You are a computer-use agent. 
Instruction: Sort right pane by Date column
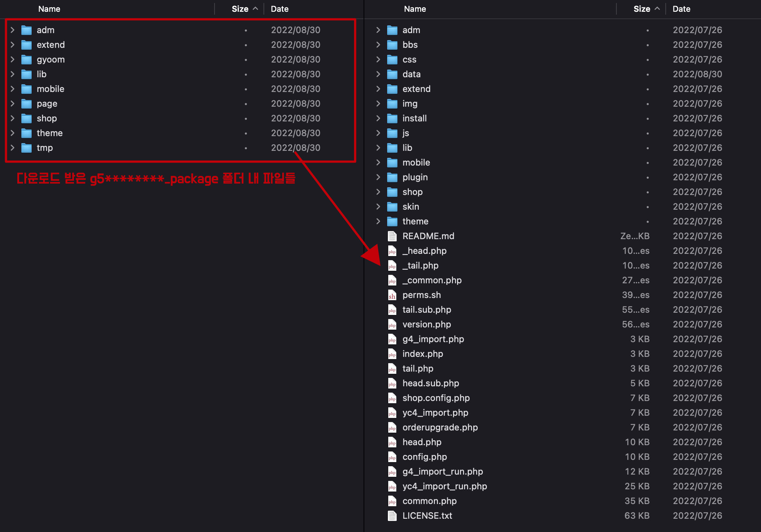tap(681, 9)
